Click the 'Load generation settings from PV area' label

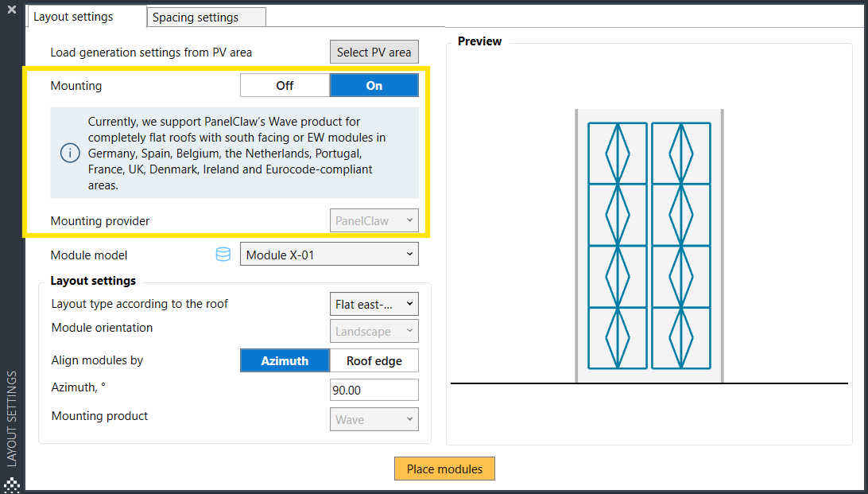tap(151, 53)
